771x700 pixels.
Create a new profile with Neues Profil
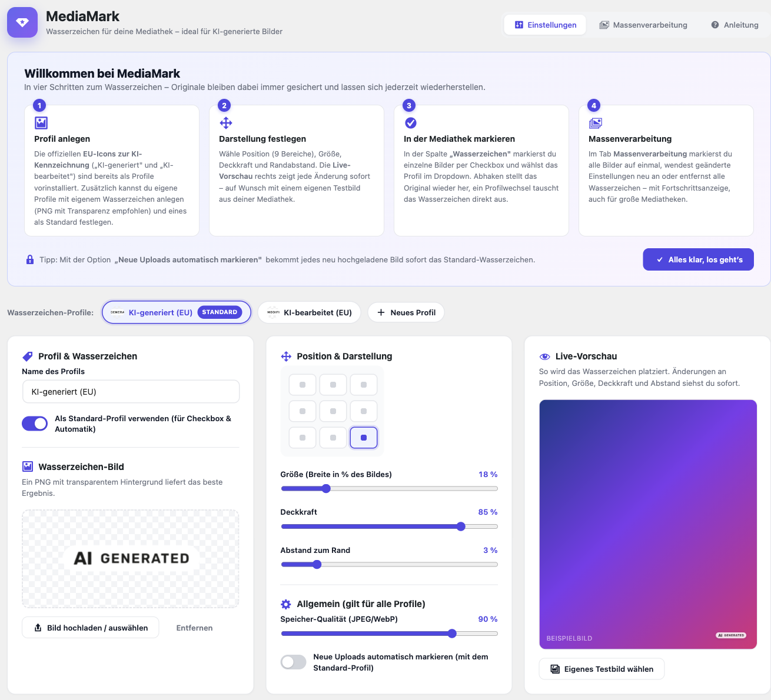pyautogui.click(x=406, y=312)
